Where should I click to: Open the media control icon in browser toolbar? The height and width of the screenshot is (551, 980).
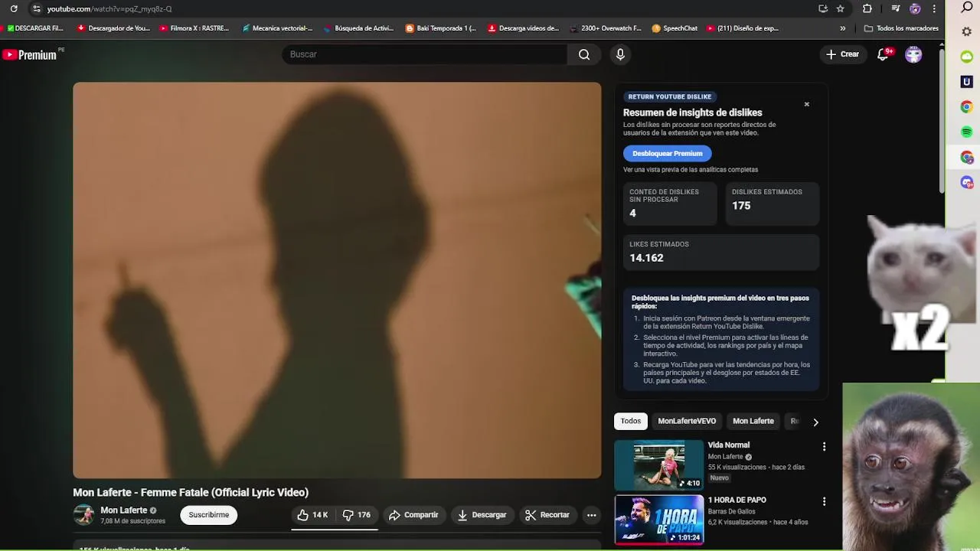pos(896,8)
